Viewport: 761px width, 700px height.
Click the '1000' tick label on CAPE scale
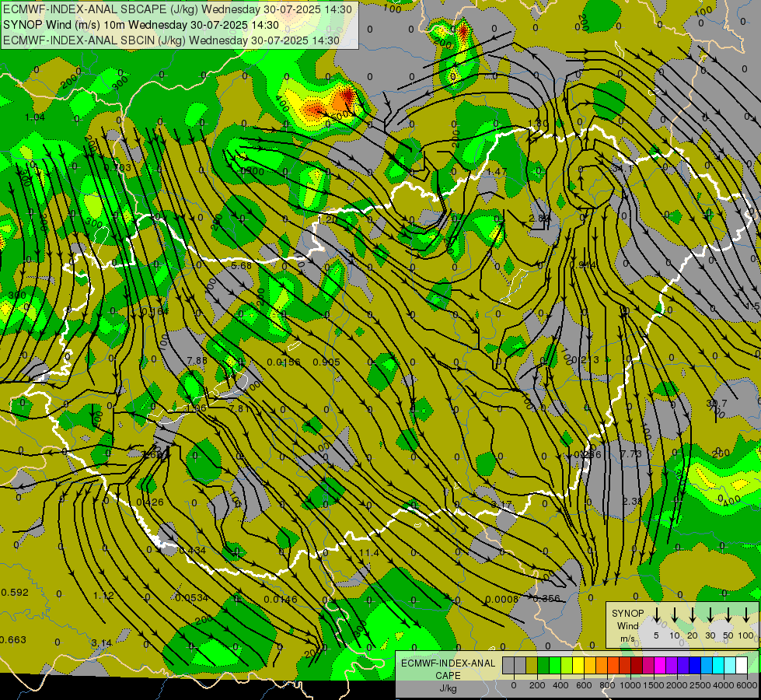630,685
